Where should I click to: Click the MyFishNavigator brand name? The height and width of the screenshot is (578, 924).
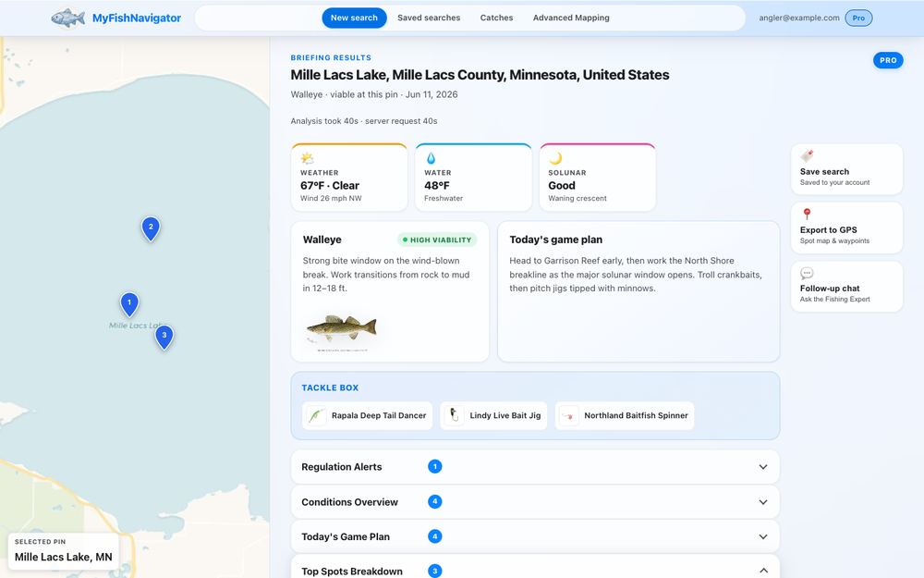(x=137, y=18)
